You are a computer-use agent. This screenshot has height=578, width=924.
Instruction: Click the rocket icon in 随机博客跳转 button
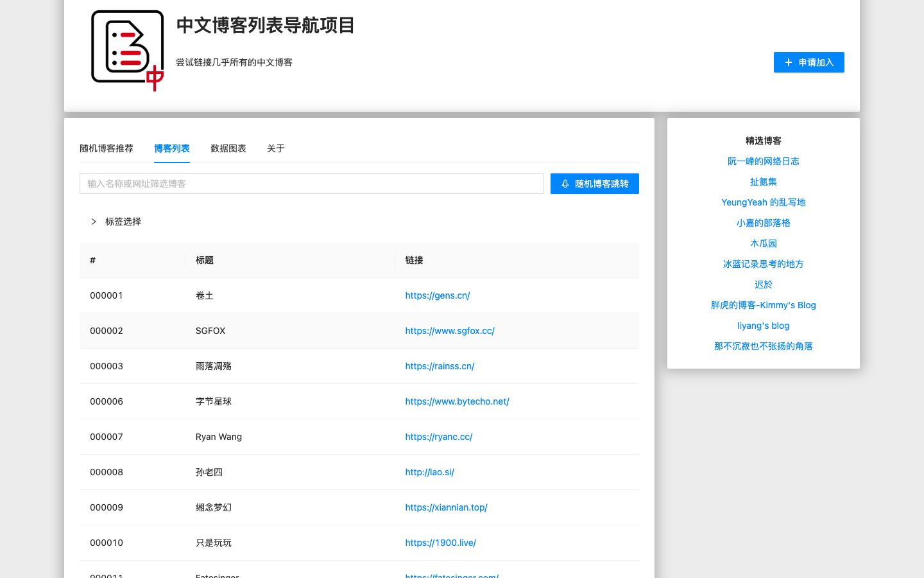[x=565, y=184]
